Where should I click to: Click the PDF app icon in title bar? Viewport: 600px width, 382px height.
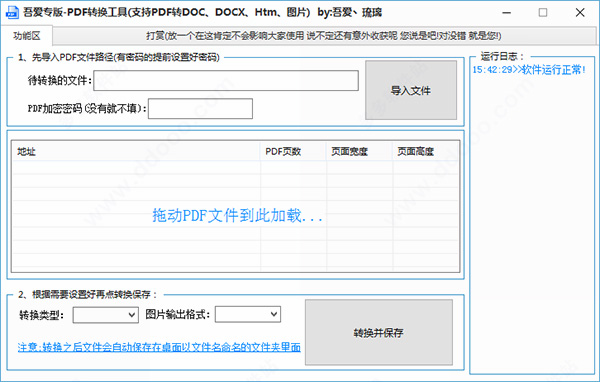click(12, 12)
